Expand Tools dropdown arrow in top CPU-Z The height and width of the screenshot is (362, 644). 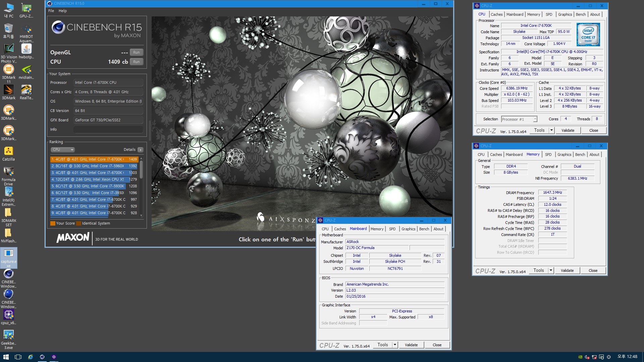coord(551,130)
